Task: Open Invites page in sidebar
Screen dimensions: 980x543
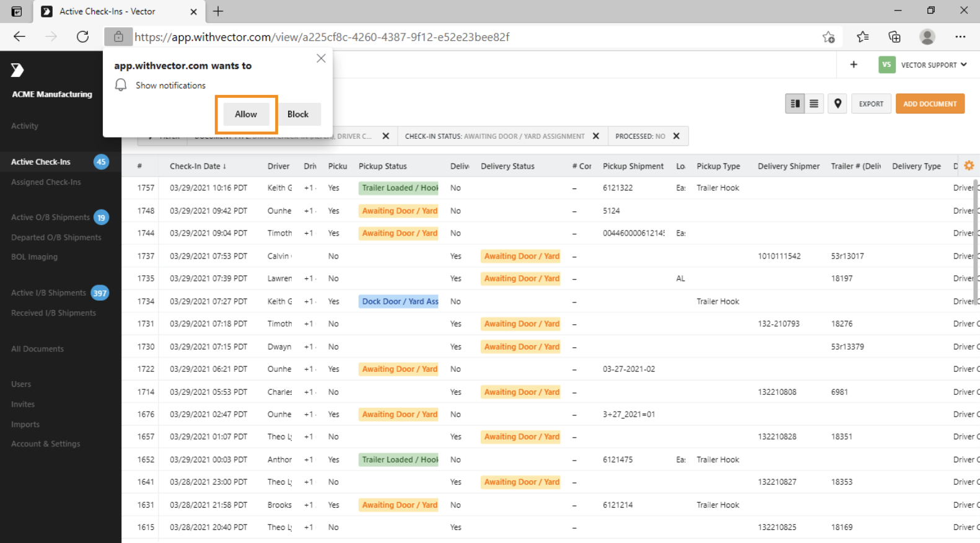Action: click(23, 404)
